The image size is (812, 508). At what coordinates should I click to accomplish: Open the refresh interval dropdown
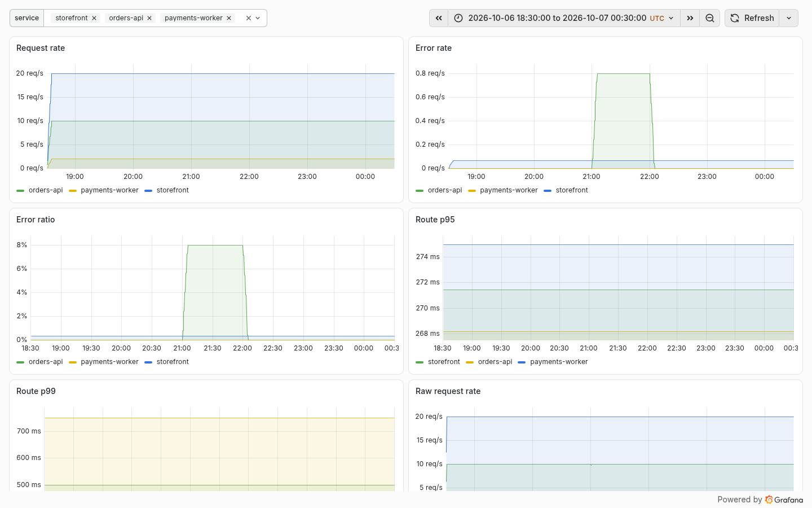[x=789, y=18]
